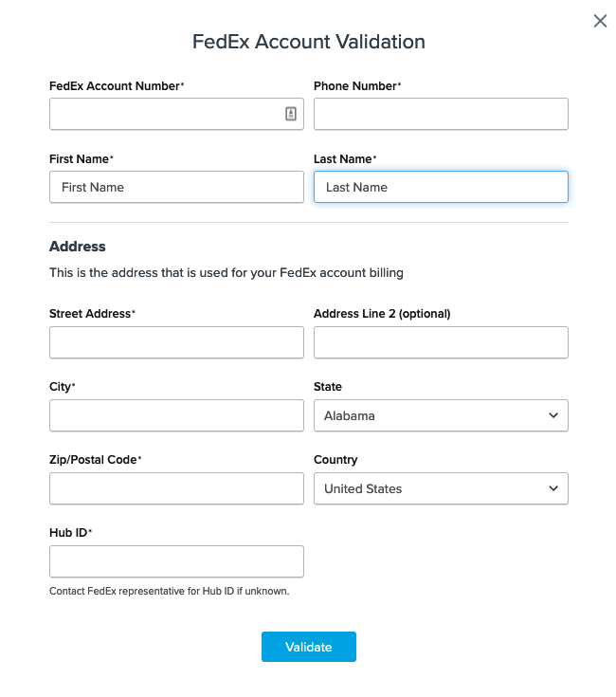The width and height of the screenshot is (616, 697).
Task: Click the "Zip/Postal Code" field label
Action: point(94,460)
